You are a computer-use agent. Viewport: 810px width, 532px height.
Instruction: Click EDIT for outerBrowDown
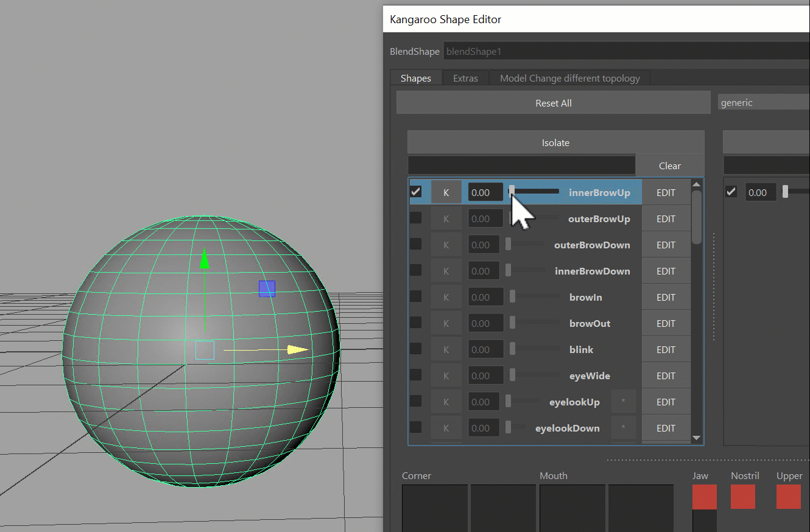pos(666,245)
